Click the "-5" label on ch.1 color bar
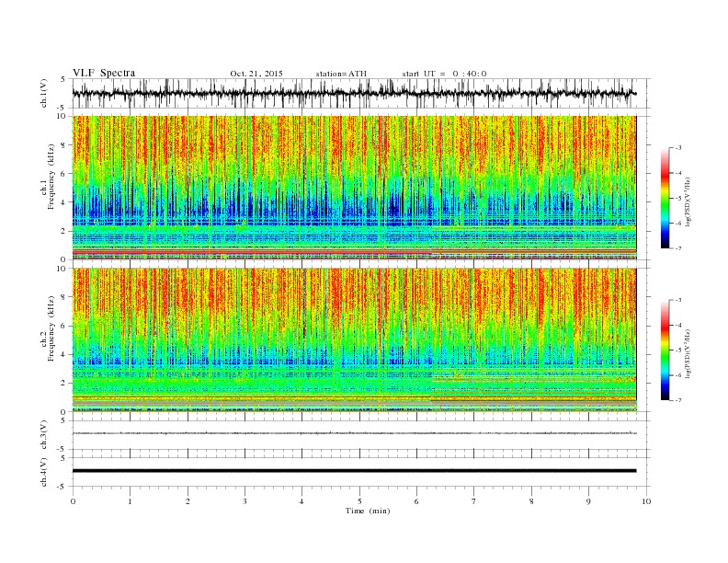728x563 pixels. point(678,199)
